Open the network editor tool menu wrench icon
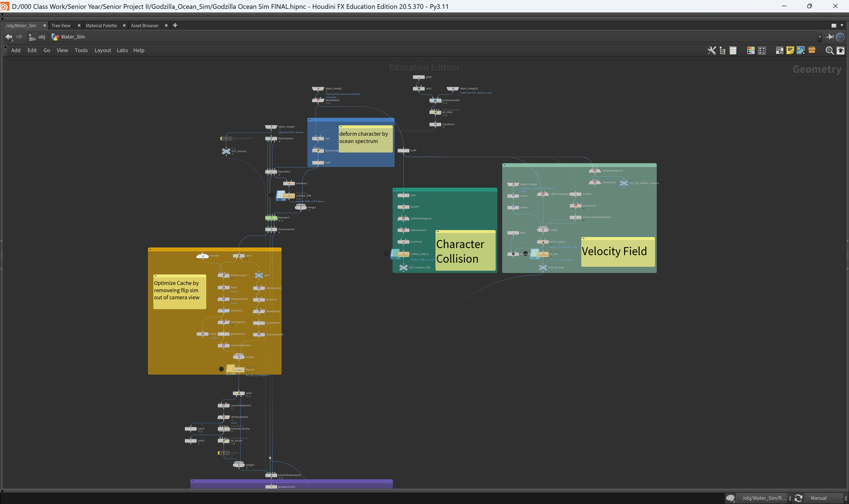849x504 pixels. tap(711, 51)
